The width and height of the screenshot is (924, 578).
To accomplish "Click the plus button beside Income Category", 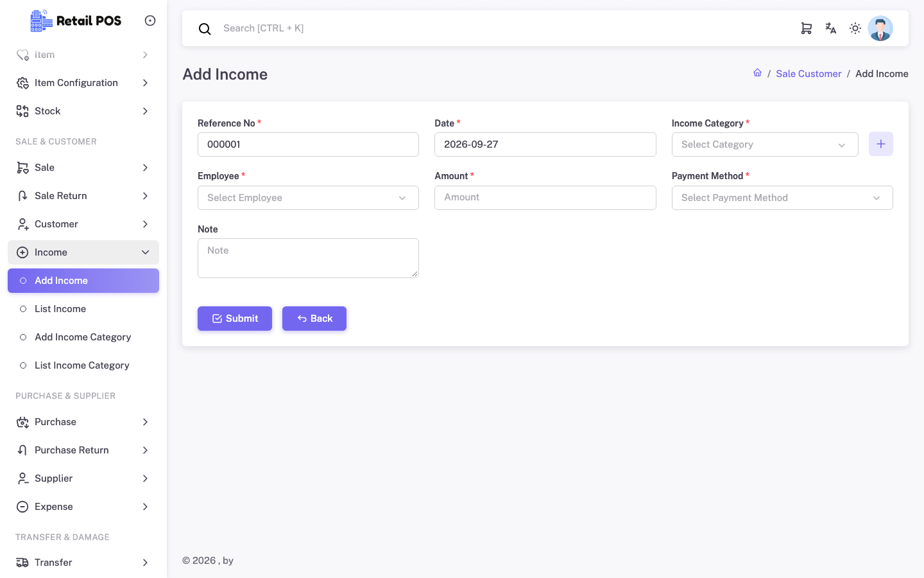I will click(881, 144).
